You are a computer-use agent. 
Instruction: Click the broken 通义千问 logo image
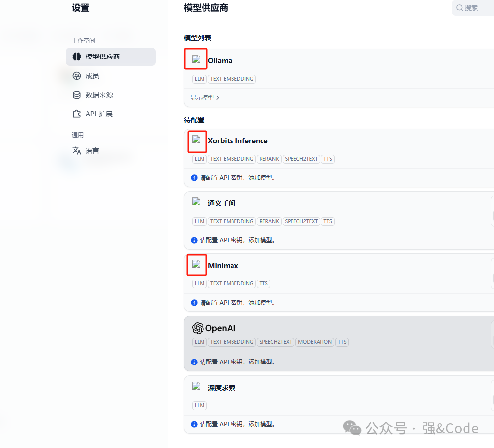(196, 201)
